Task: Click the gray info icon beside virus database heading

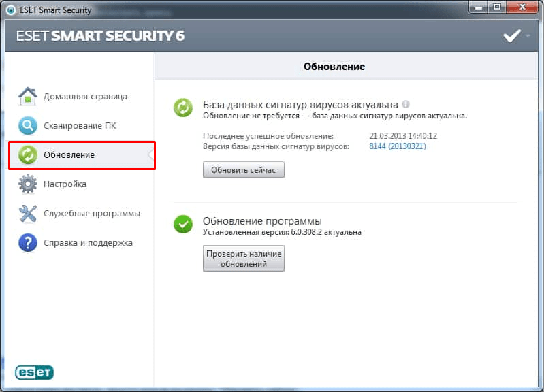Action: pyautogui.click(x=406, y=105)
